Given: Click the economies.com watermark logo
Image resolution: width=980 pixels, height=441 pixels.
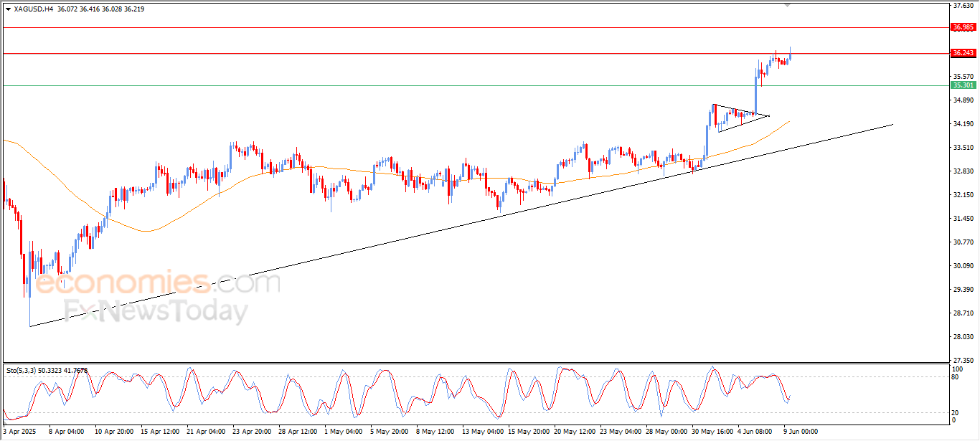Looking at the screenshot, I should (157, 283).
